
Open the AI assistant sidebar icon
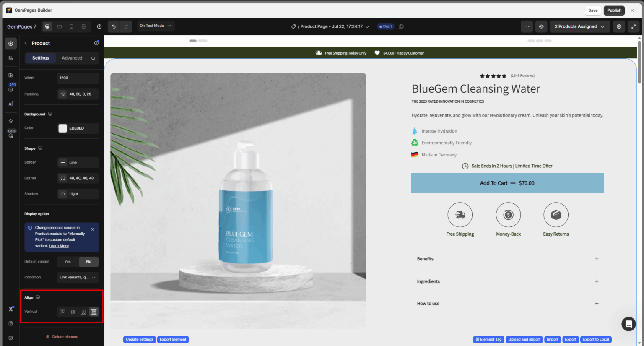pyautogui.click(x=11, y=104)
